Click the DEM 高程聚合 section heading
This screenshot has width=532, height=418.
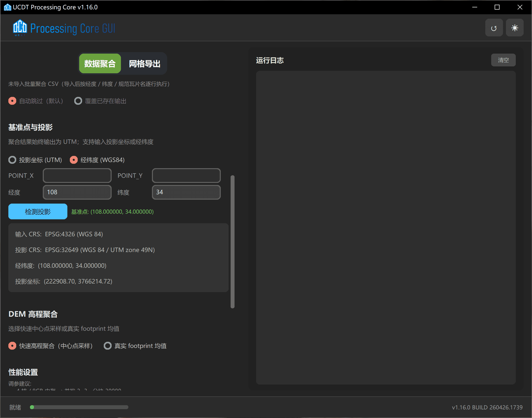(33, 314)
